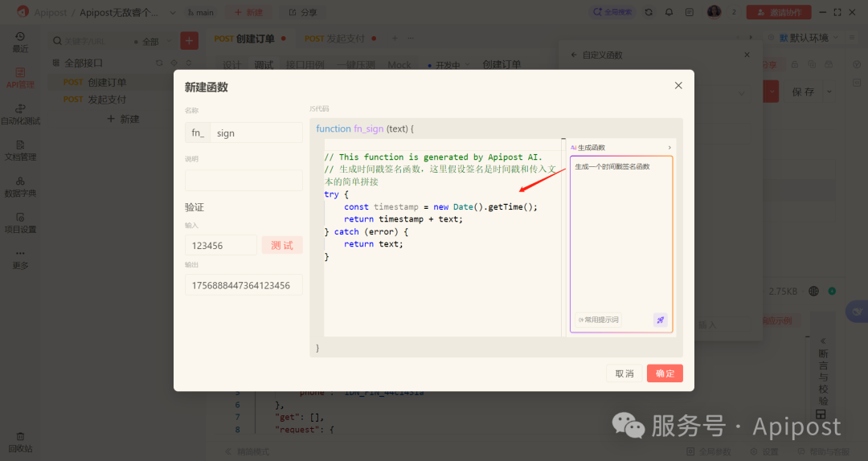Image resolution: width=868 pixels, height=461 pixels.
Task: Click expand/collapse all icon in 全部接口 row
Action: click(189, 63)
